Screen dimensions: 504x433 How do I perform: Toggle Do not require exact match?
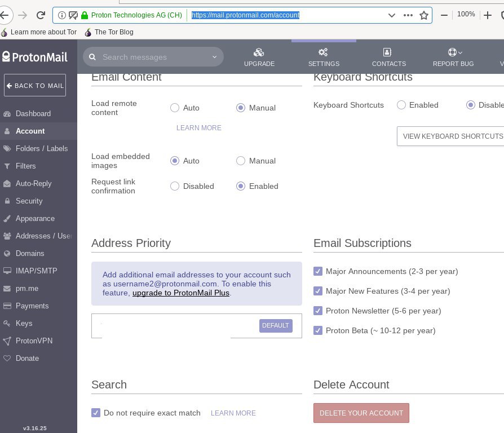coord(96,413)
